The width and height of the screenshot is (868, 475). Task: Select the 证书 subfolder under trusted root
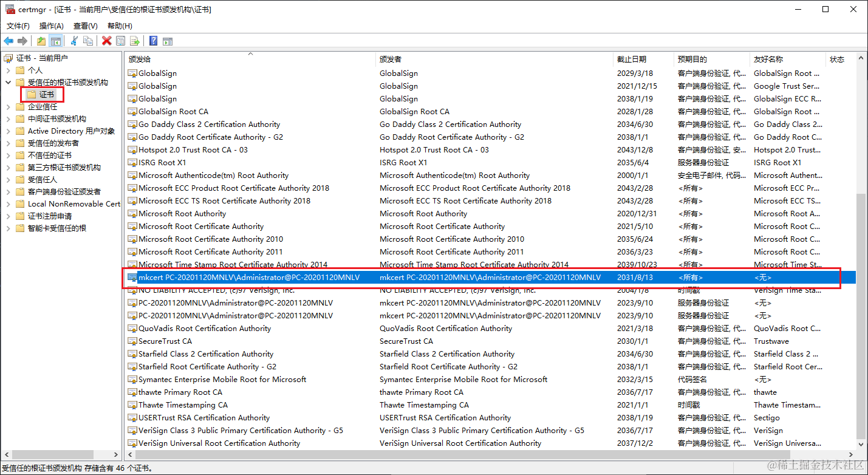(47, 95)
